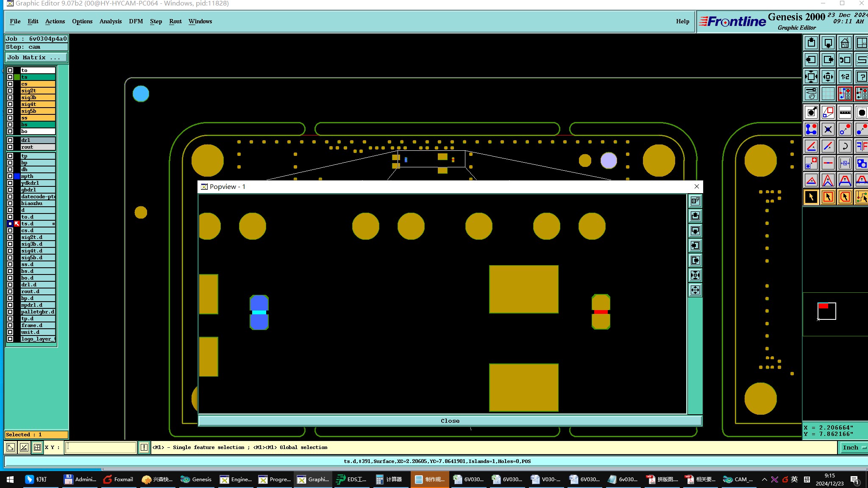Image resolution: width=868 pixels, height=488 pixels.
Task: Select the ruler measurement tool
Action: (x=845, y=112)
